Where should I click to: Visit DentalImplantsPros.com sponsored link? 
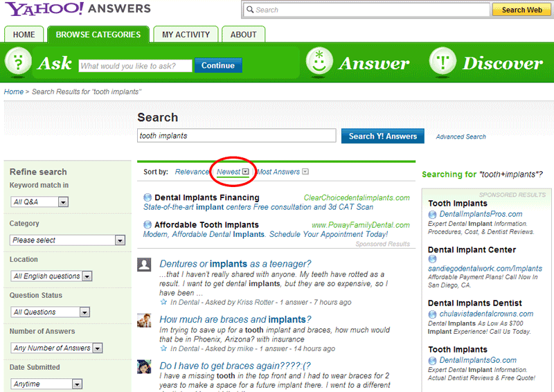pyautogui.click(x=481, y=214)
